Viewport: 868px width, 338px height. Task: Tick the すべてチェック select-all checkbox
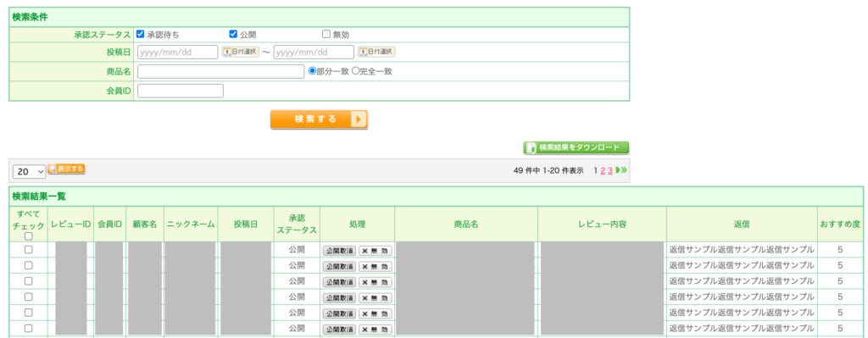29,236
